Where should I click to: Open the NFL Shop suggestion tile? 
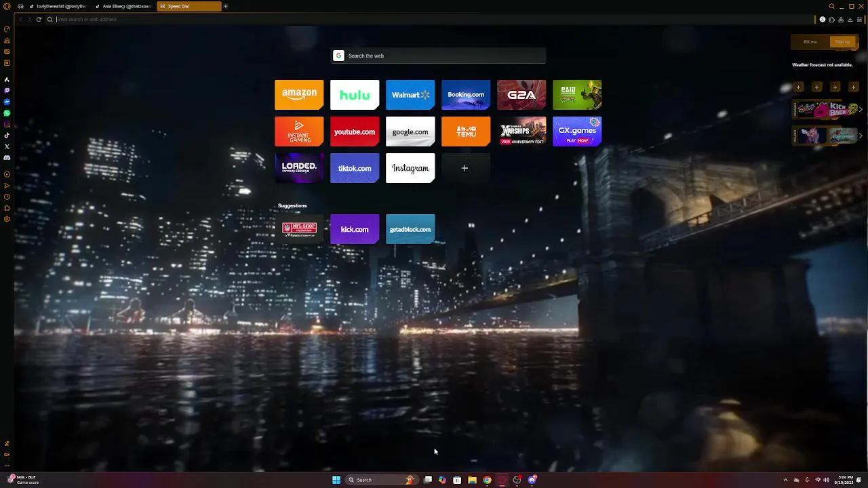click(299, 229)
